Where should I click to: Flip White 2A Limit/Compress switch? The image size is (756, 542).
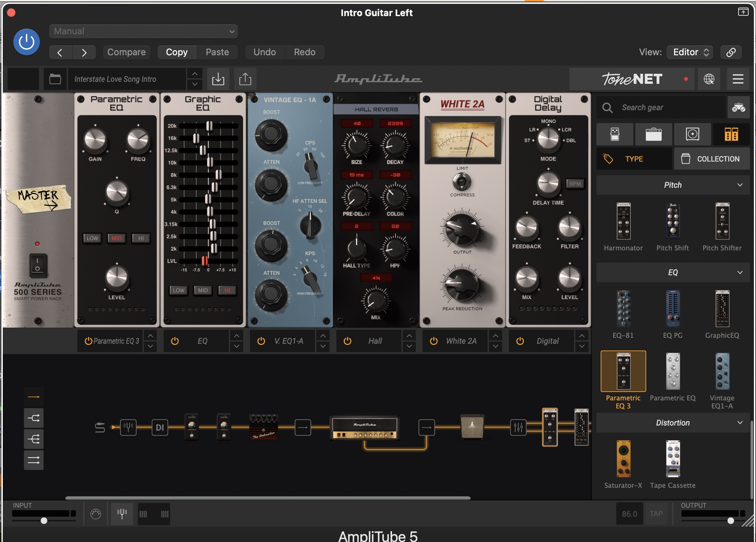[462, 182]
